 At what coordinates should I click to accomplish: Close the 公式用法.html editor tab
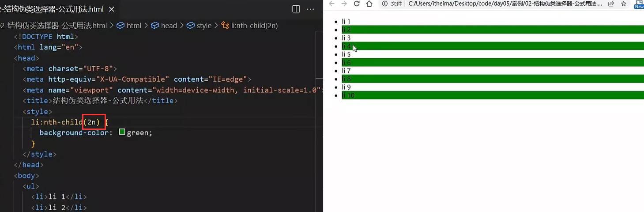tap(111, 9)
